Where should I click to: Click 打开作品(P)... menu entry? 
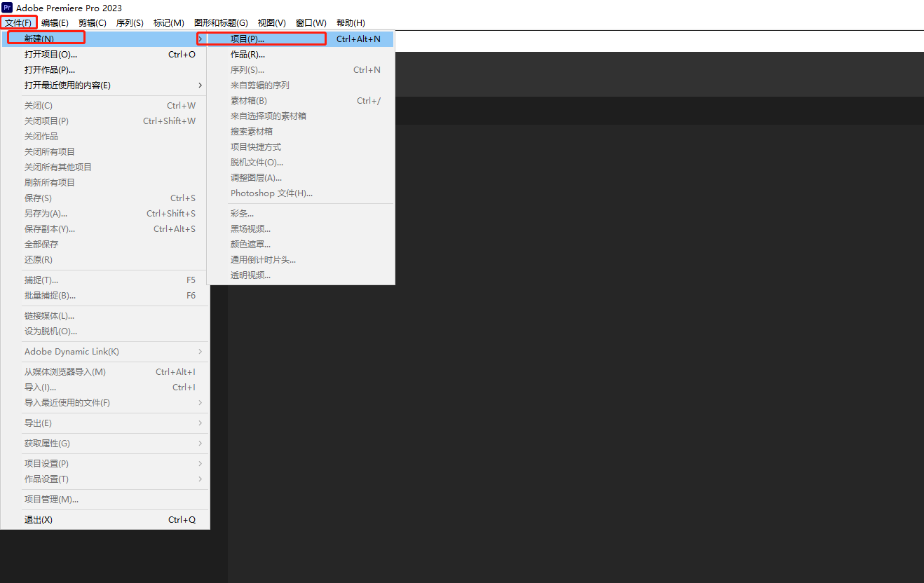click(50, 70)
